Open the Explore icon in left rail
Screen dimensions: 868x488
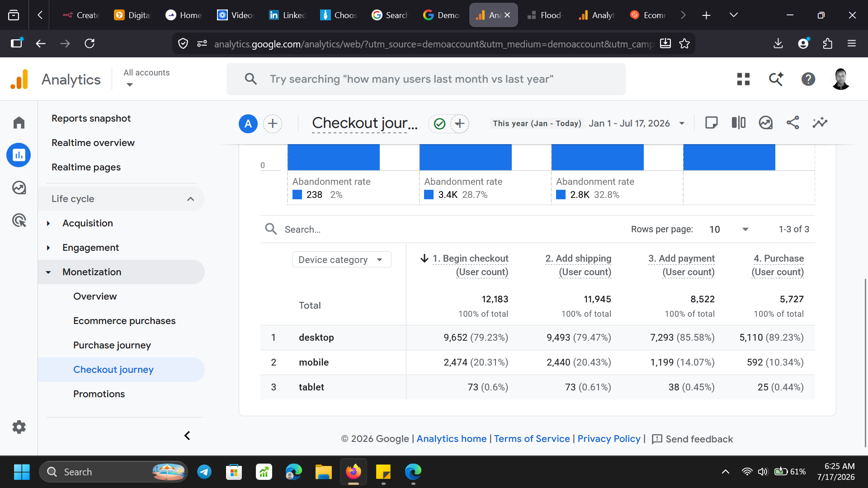coord(19,188)
